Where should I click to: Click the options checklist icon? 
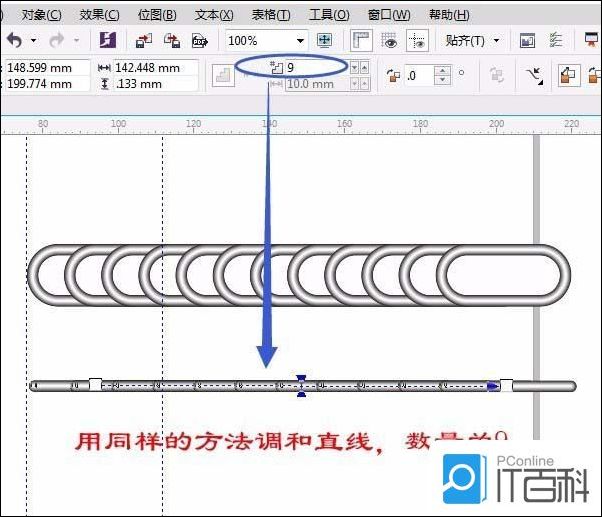pyautogui.click(x=556, y=40)
